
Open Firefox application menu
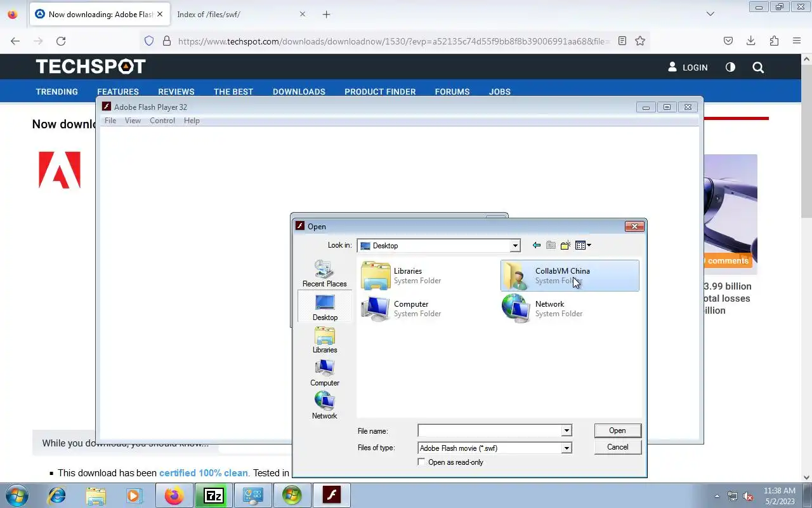[x=797, y=41]
